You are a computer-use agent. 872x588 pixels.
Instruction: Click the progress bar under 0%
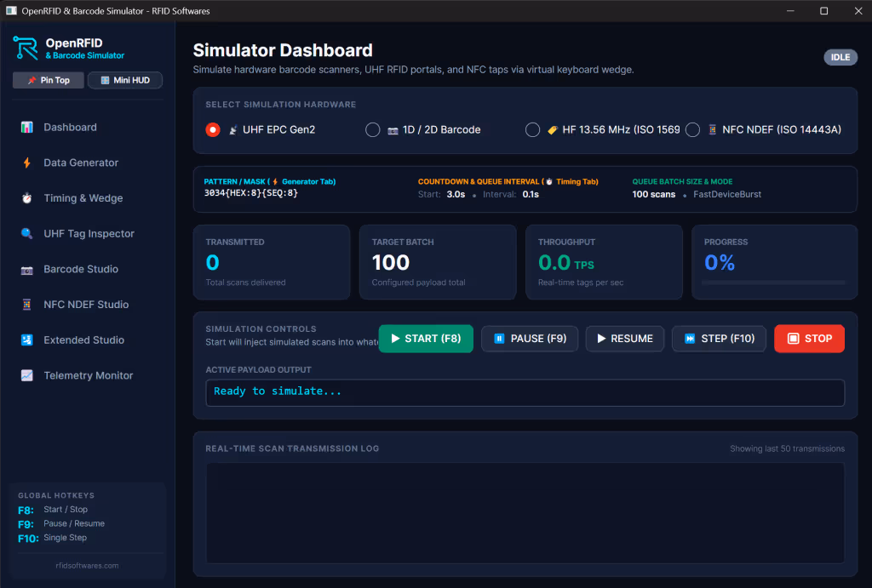(x=773, y=283)
